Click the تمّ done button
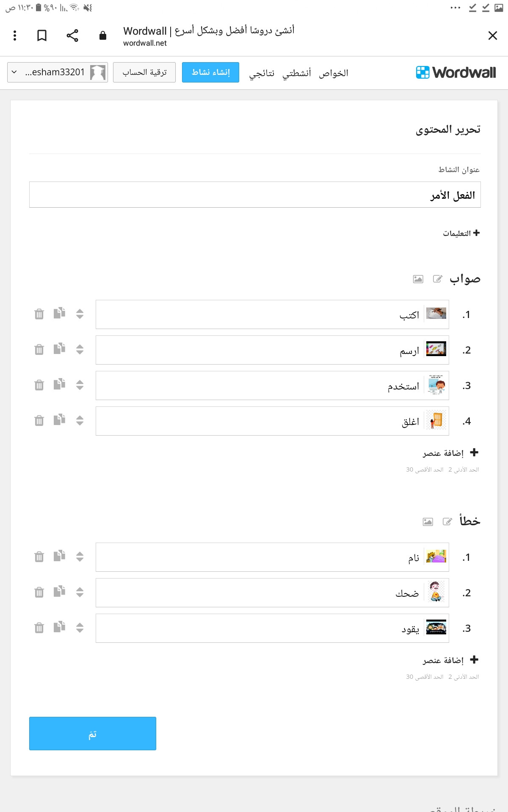This screenshot has height=812, width=508. coord(93,733)
